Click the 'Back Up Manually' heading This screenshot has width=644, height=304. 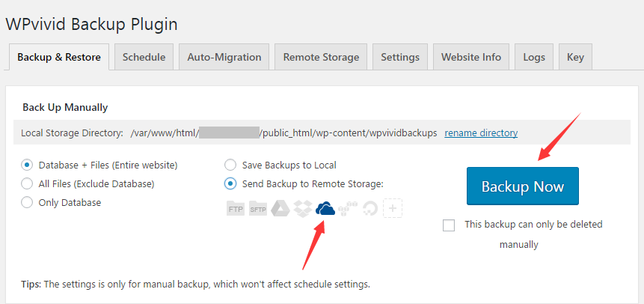(x=65, y=107)
